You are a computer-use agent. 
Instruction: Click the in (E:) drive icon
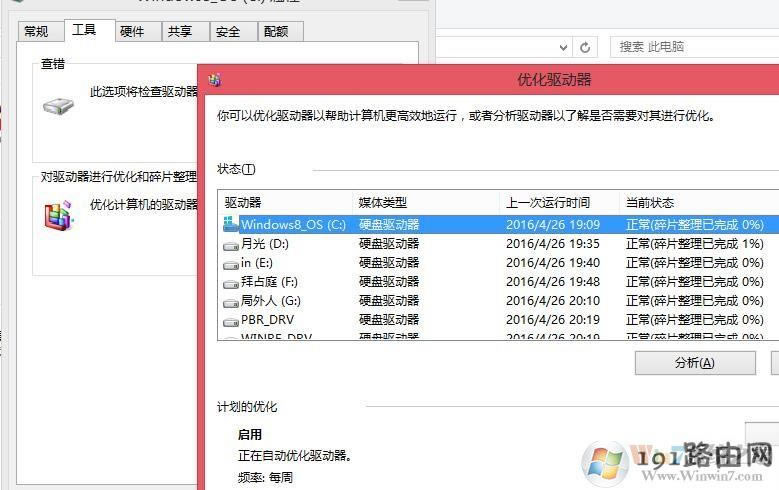pos(231,265)
